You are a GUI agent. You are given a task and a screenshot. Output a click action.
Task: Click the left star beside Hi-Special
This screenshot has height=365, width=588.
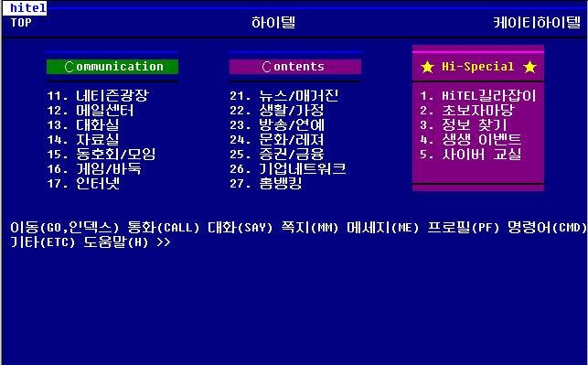(427, 67)
